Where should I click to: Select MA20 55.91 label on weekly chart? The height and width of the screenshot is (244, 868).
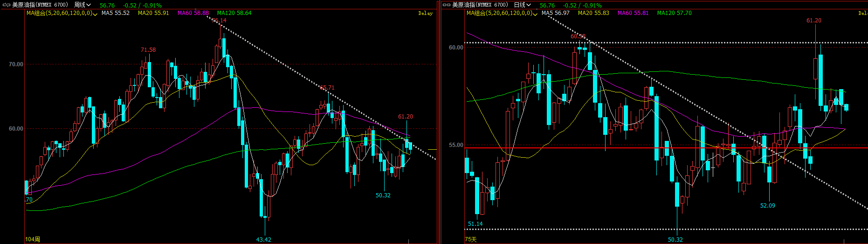tap(153, 13)
